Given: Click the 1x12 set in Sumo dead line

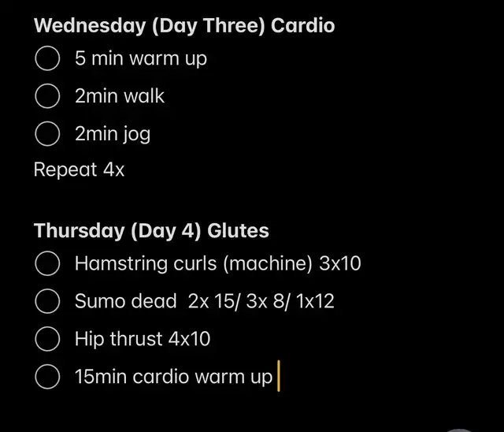Looking at the screenshot, I should point(315,301).
